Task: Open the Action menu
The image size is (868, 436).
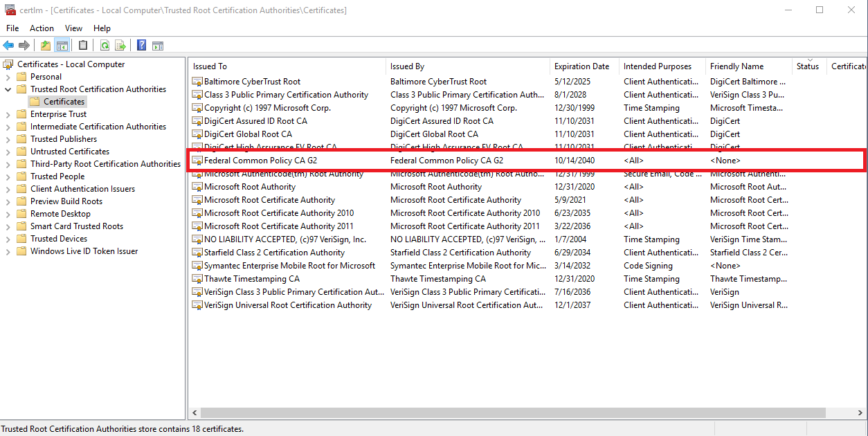Action: pos(42,28)
